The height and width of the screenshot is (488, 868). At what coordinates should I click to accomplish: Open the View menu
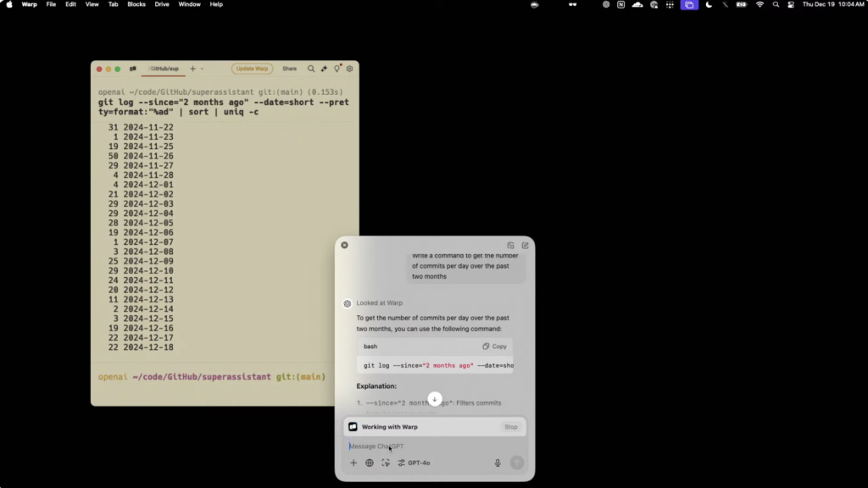(x=92, y=4)
